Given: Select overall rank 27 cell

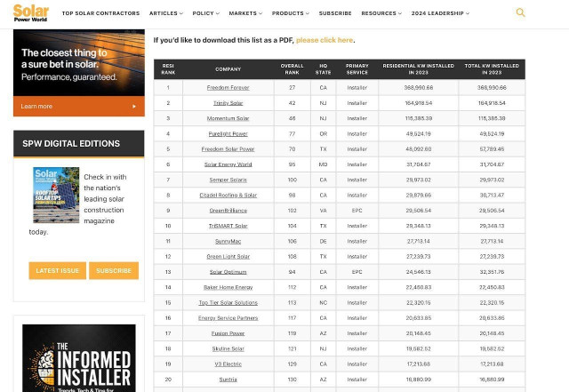Looking at the screenshot, I should coord(292,88).
